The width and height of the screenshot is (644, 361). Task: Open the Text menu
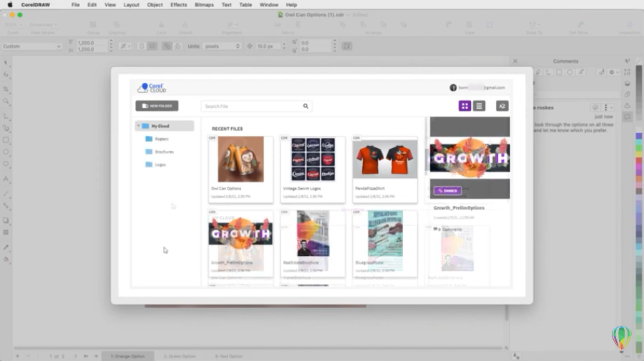coord(227,5)
